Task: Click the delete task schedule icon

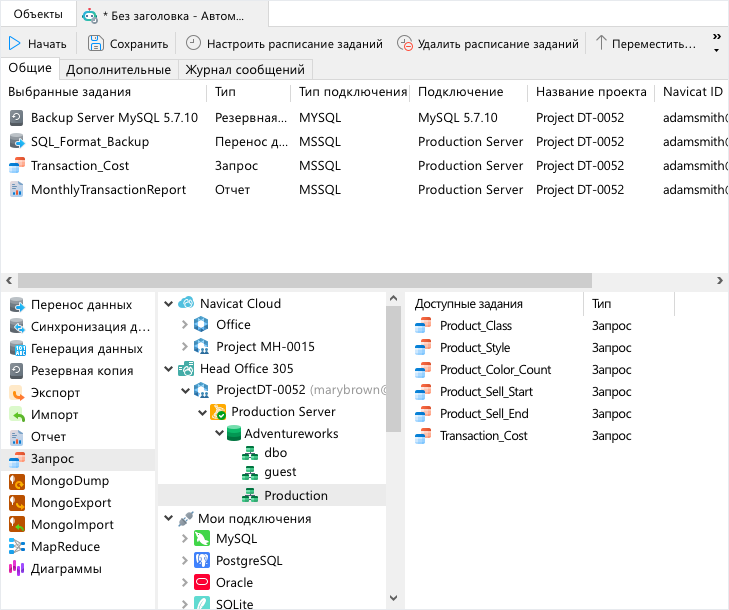Action: [404, 43]
